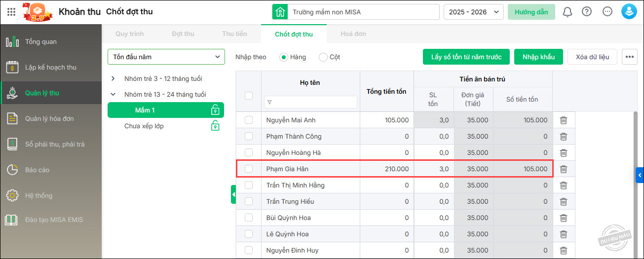Open Báo cáo in the sidebar

(x=37, y=170)
